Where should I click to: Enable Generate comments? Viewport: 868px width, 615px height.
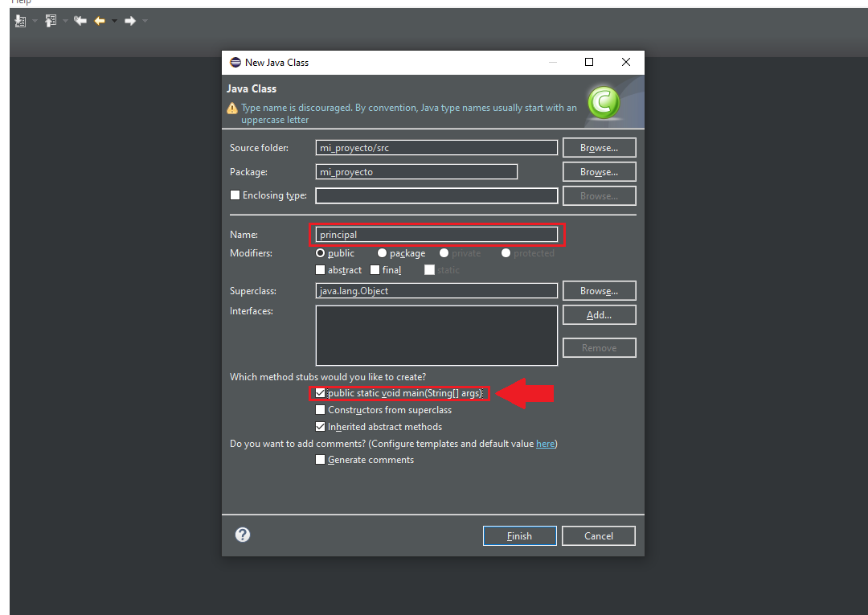click(x=320, y=459)
